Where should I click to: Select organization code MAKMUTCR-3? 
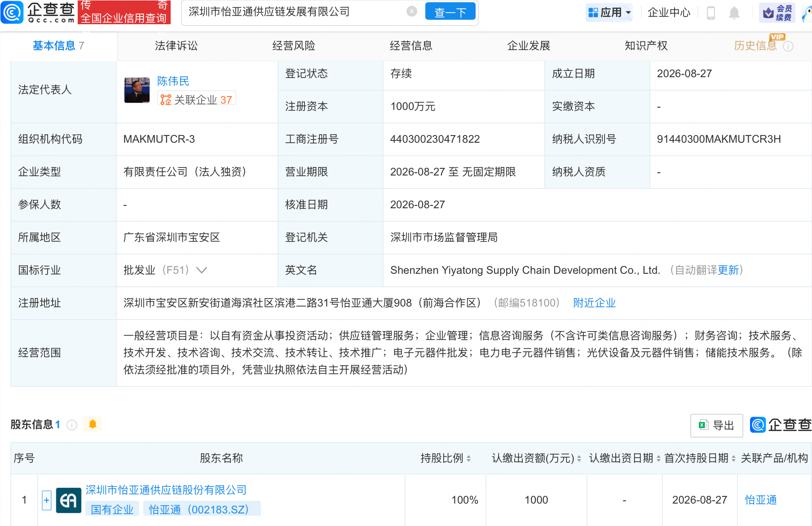(x=159, y=139)
